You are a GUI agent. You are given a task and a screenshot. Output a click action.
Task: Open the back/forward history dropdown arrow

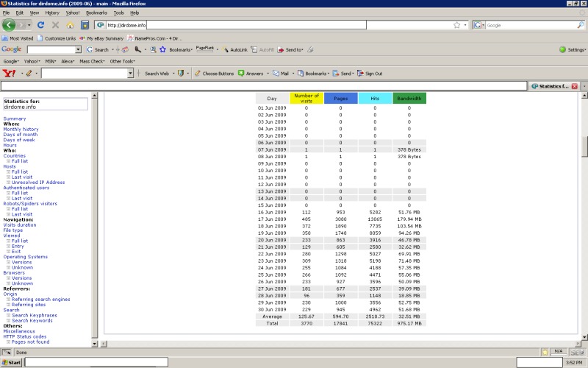29,25
